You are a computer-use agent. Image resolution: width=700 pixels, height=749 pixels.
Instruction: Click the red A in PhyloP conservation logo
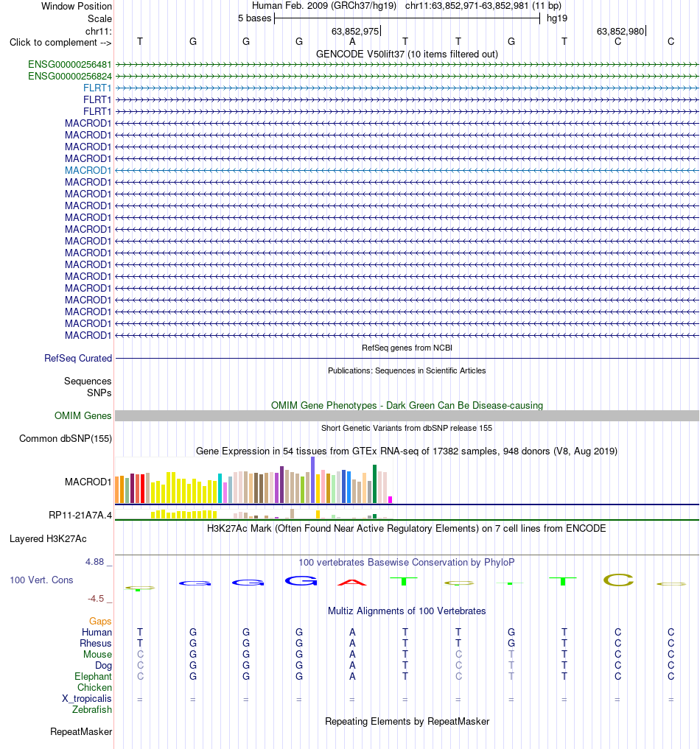(352, 583)
